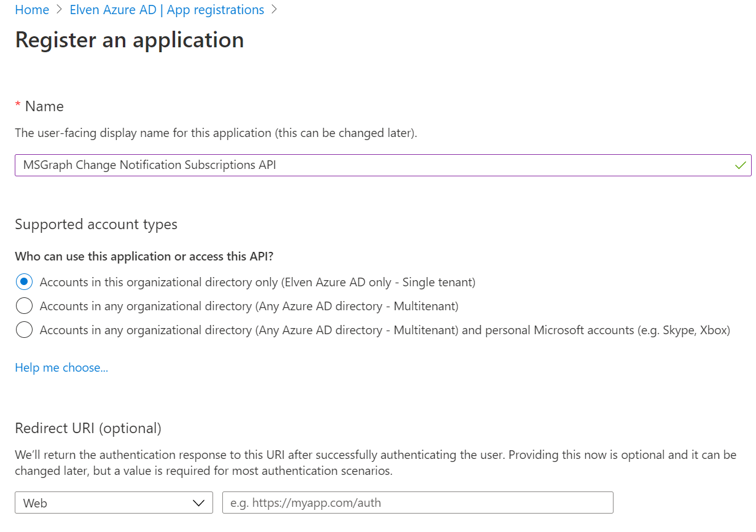Click the application Name input field

click(383, 165)
